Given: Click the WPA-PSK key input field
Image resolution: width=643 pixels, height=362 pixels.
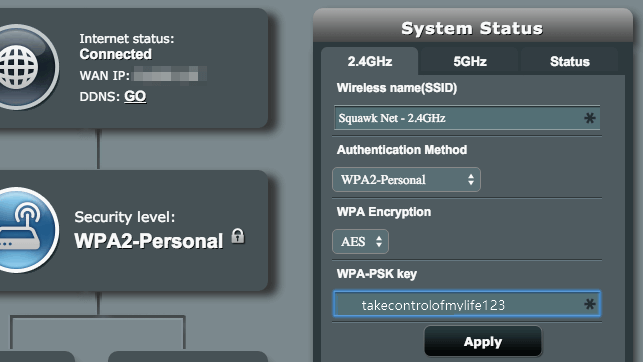Looking at the screenshot, I should click(467, 304).
